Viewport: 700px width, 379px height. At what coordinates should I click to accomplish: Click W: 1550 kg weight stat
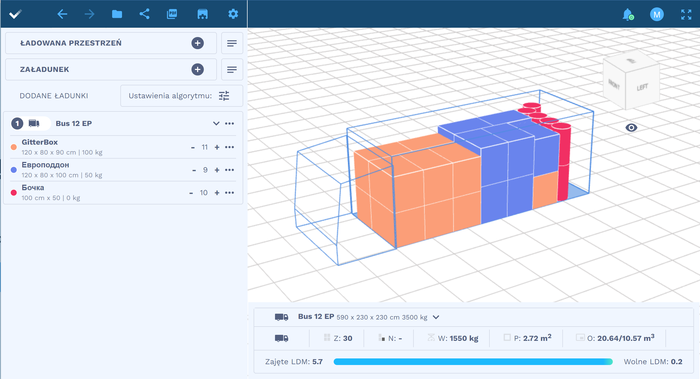pyautogui.click(x=453, y=338)
